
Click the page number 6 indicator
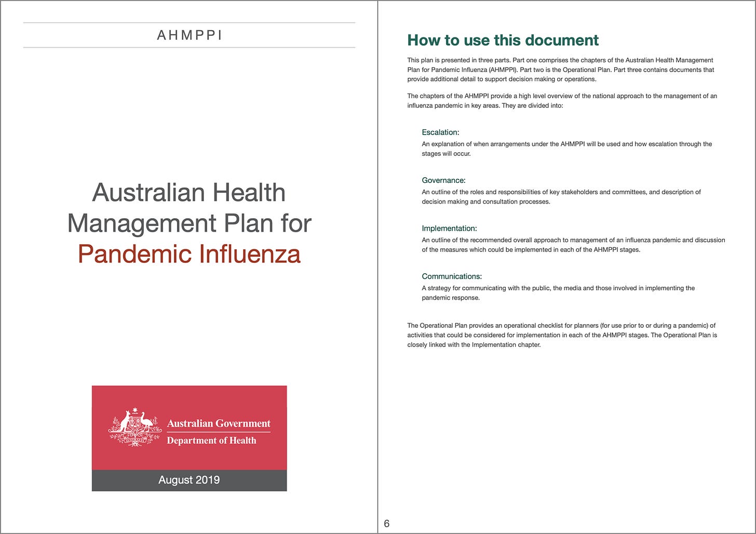[386, 524]
